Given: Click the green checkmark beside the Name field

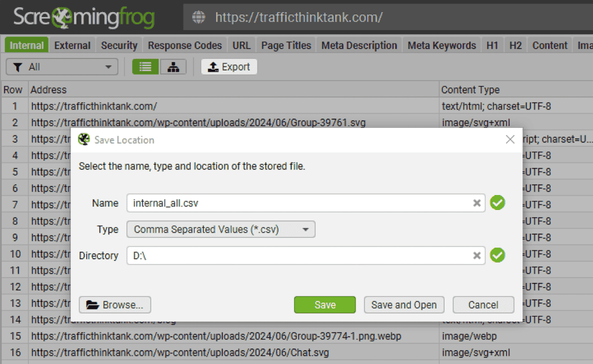Looking at the screenshot, I should 497,203.
